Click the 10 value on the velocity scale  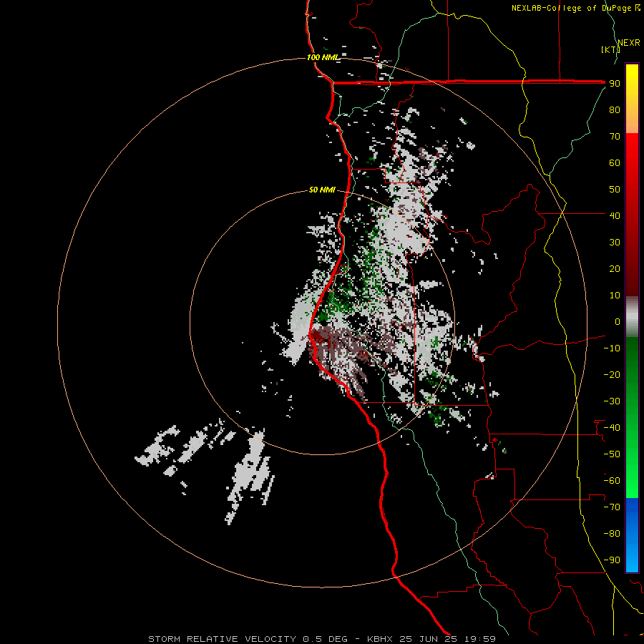615,296
